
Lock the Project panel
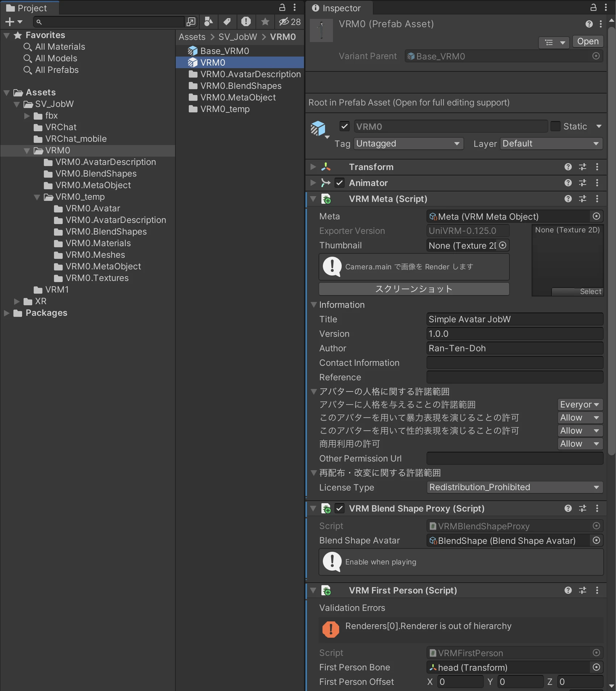(282, 7)
